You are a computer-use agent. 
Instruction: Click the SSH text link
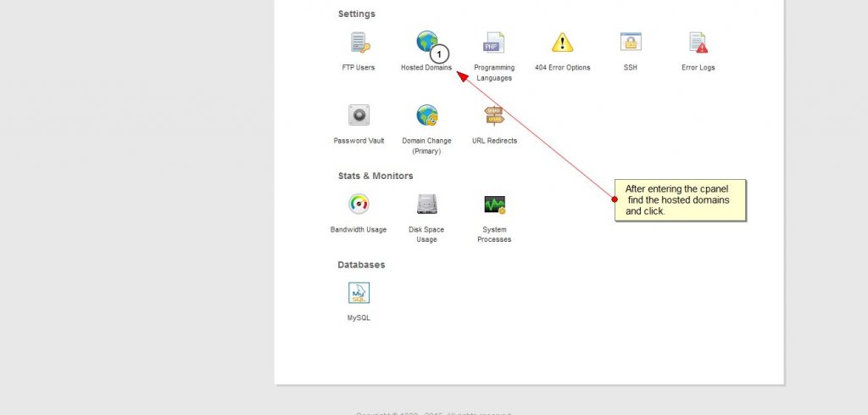(631, 68)
